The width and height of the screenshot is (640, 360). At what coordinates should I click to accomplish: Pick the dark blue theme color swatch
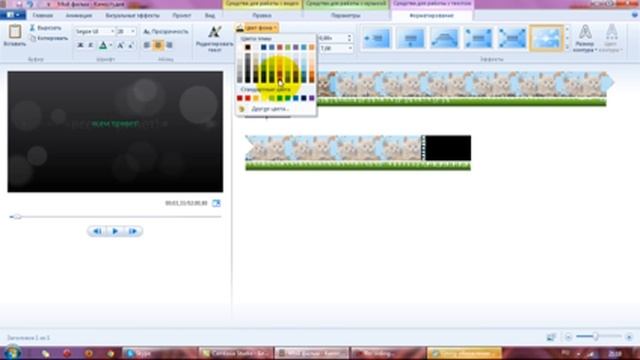(x=264, y=47)
